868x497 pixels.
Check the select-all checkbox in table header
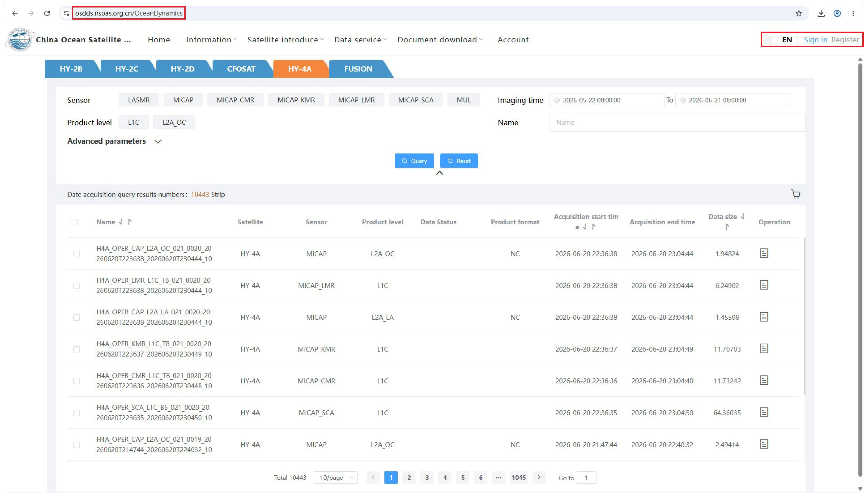tap(75, 222)
